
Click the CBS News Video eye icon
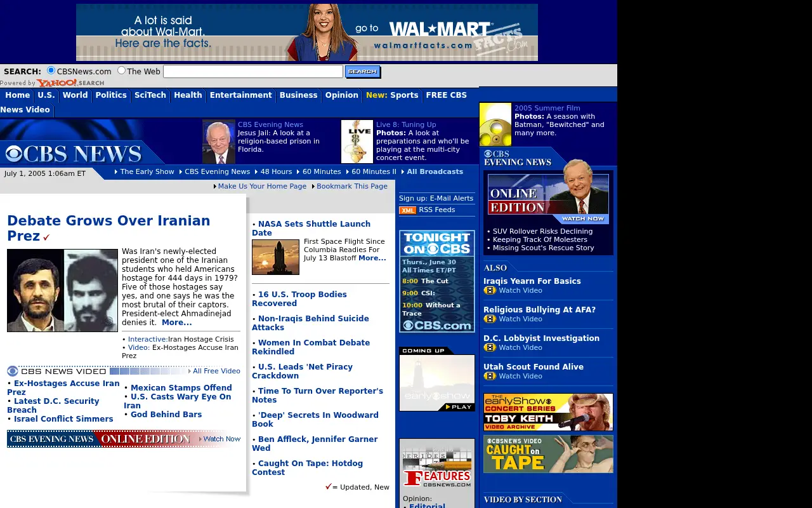click(13, 371)
